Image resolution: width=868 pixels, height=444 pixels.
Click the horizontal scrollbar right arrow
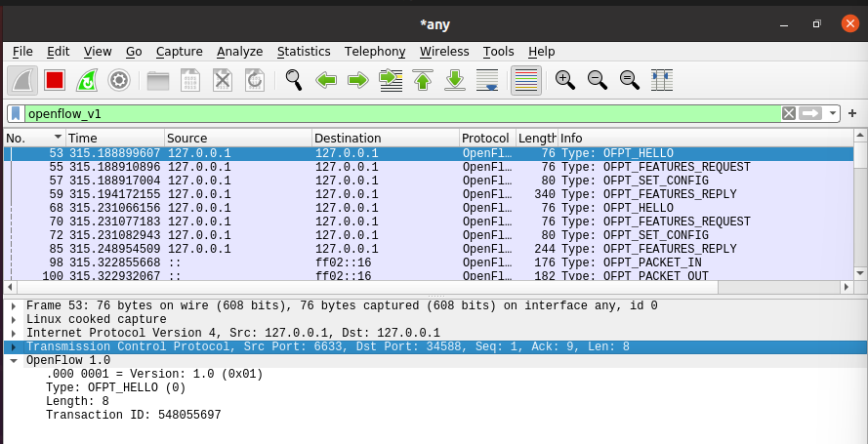tap(846, 287)
